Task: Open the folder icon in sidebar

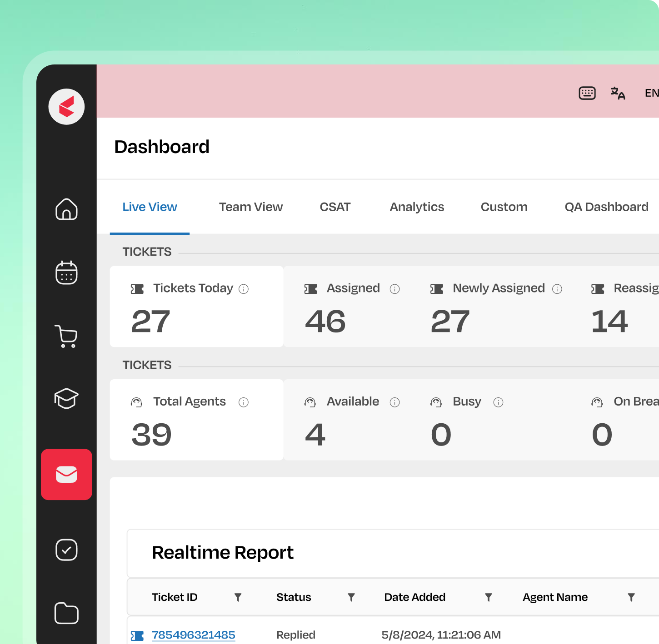Action: point(66,613)
